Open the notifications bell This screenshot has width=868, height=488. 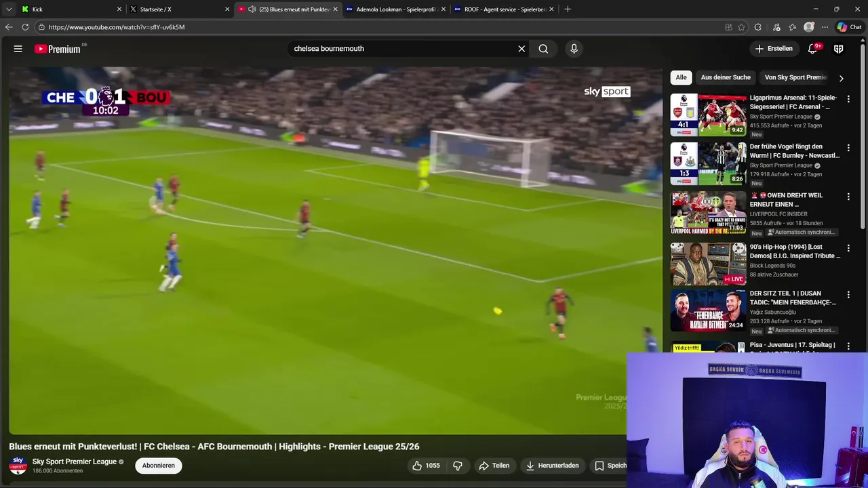pos(813,49)
